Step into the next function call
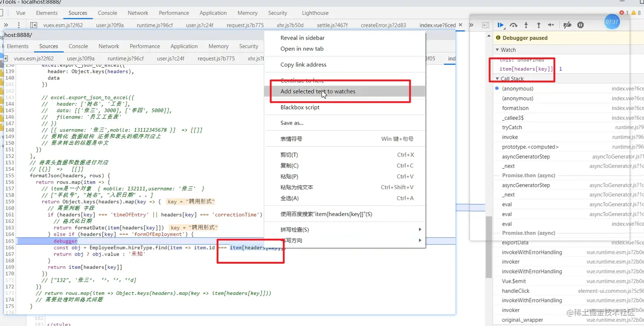 526,25
